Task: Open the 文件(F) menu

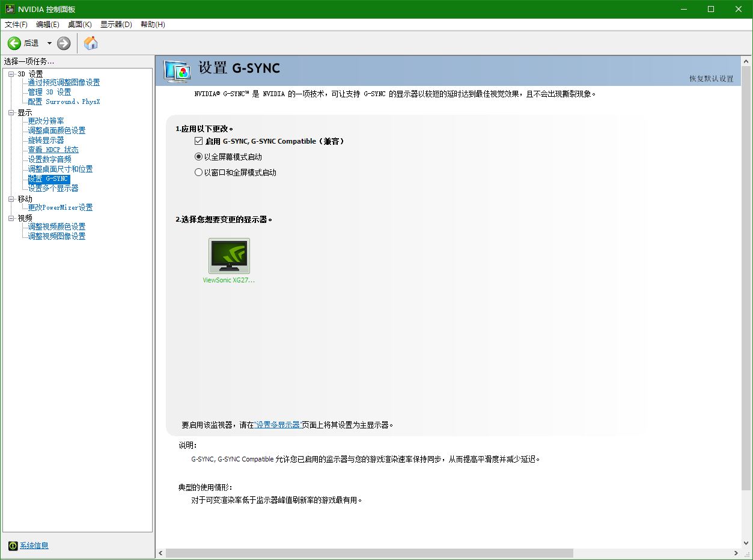Action: click(16, 25)
